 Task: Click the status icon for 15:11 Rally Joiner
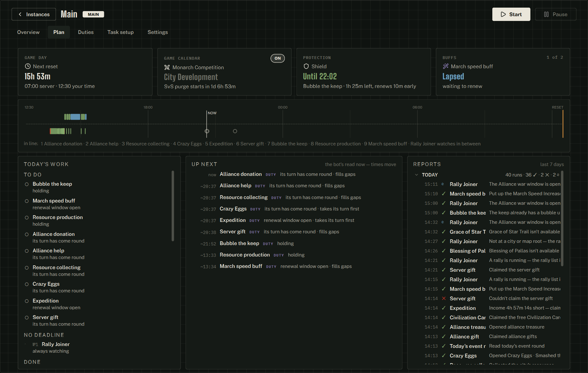442,184
